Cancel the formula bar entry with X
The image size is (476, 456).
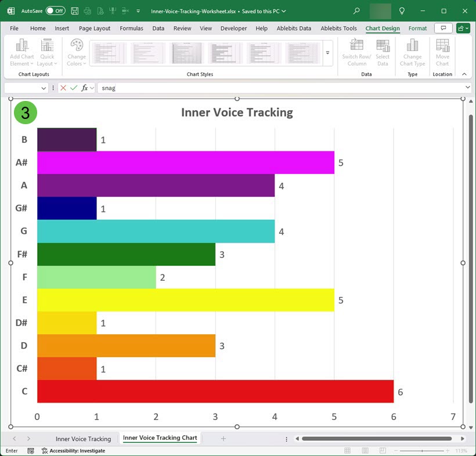point(63,88)
